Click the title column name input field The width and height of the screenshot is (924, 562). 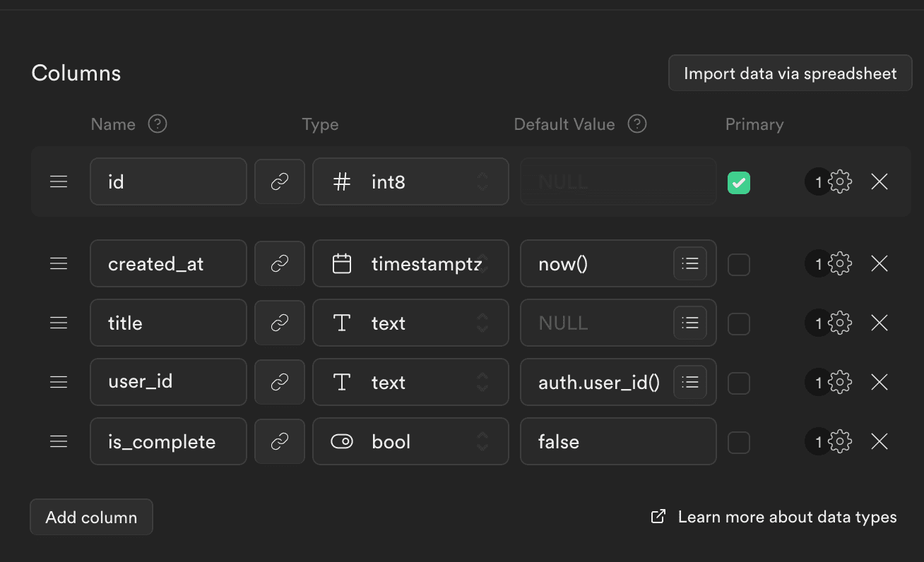tap(168, 323)
